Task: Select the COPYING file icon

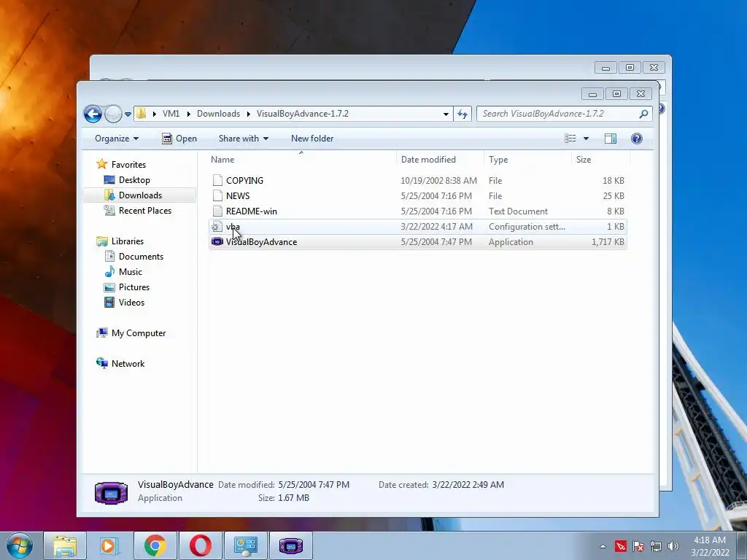Action: click(x=217, y=180)
